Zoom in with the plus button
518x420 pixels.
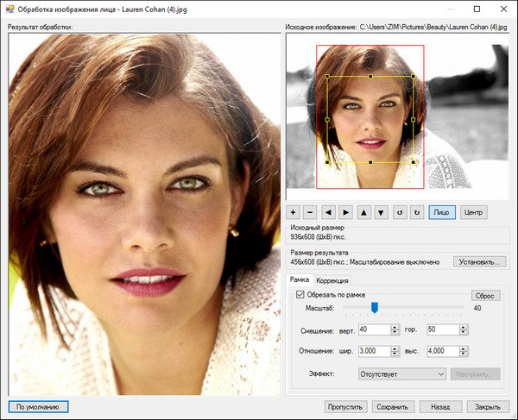coord(293,212)
